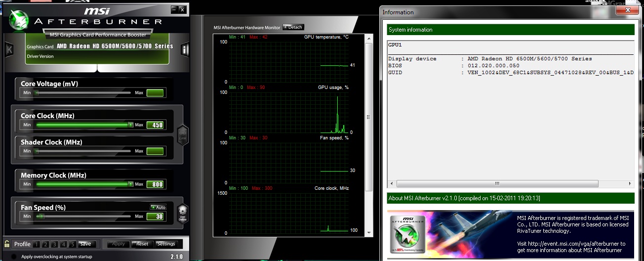Adjust the Memory Clock slider handle
644x261 pixels.
[x=130, y=184]
